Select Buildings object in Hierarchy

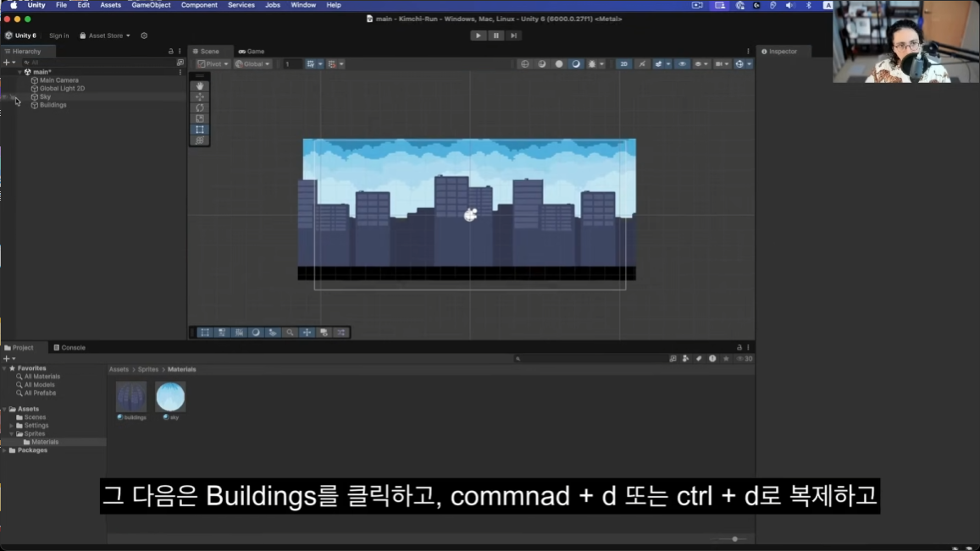tap(53, 105)
